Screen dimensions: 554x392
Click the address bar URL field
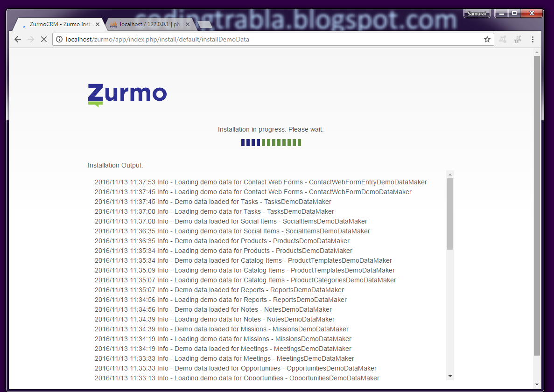(x=273, y=39)
